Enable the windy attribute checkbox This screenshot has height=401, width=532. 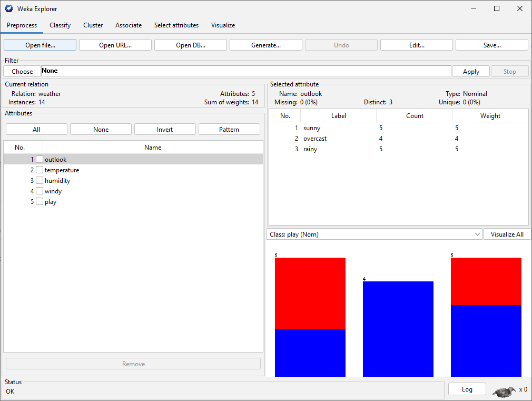(x=40, y=191)
